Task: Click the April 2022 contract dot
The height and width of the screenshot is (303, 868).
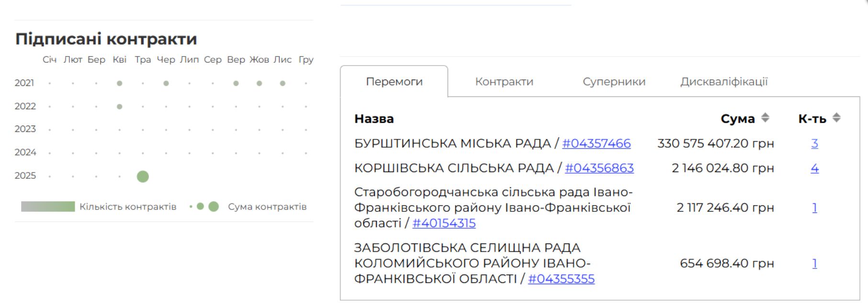Action: coord(120,106)
